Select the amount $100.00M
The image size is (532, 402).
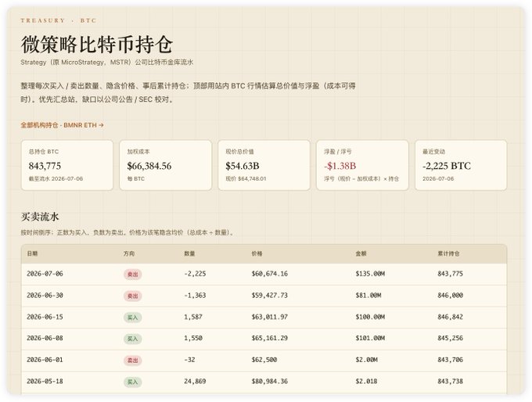[x=370, y=318]
